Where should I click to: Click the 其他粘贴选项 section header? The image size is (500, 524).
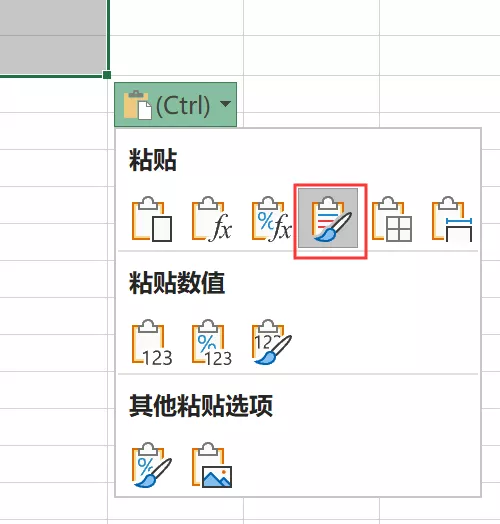coord(201,406)
